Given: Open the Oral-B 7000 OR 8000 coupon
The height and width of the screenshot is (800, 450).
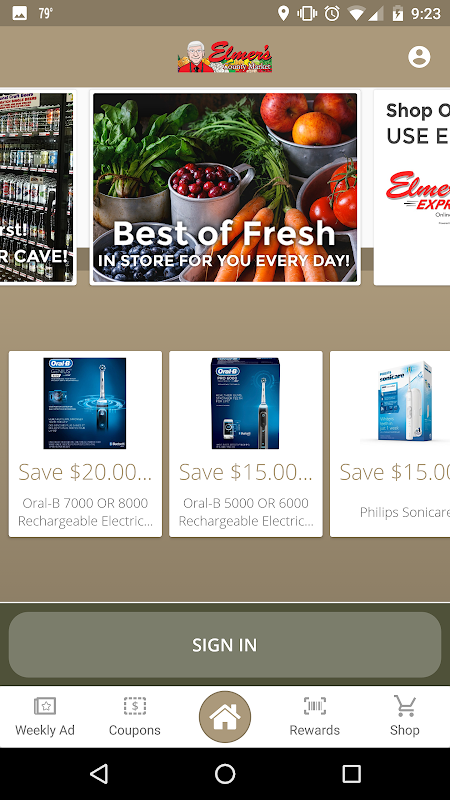Looking at the screenshot, I should pyautogui.click(x=85, y=444).
